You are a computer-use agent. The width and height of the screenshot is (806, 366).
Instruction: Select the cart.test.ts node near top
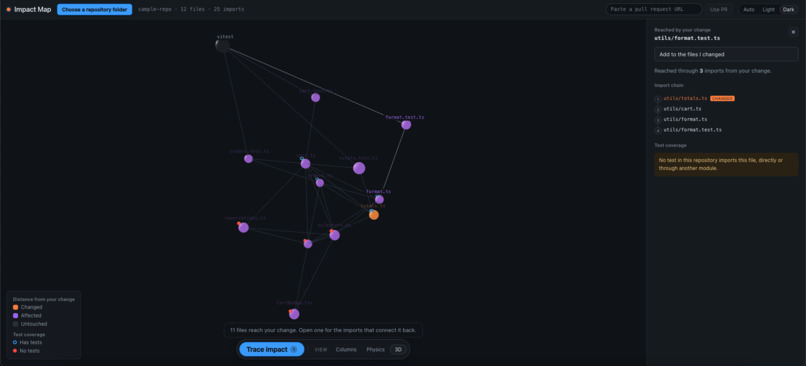(316, 98)
